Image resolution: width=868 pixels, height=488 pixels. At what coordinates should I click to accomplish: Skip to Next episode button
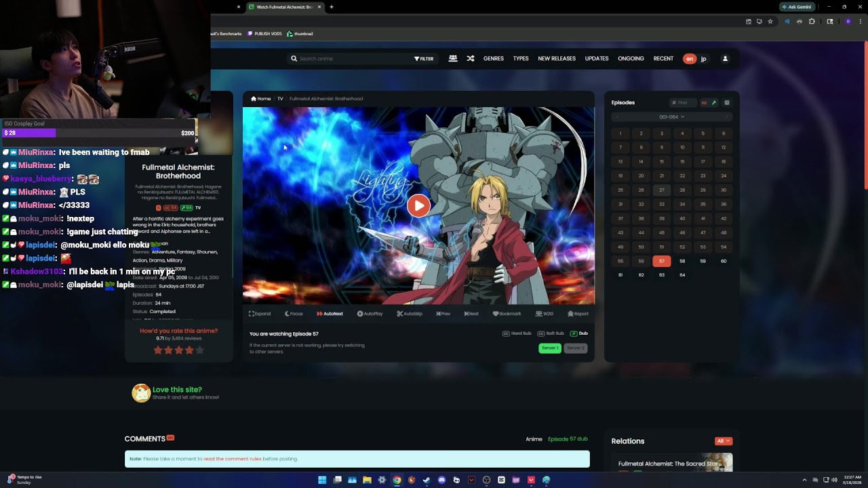(471, 314)
